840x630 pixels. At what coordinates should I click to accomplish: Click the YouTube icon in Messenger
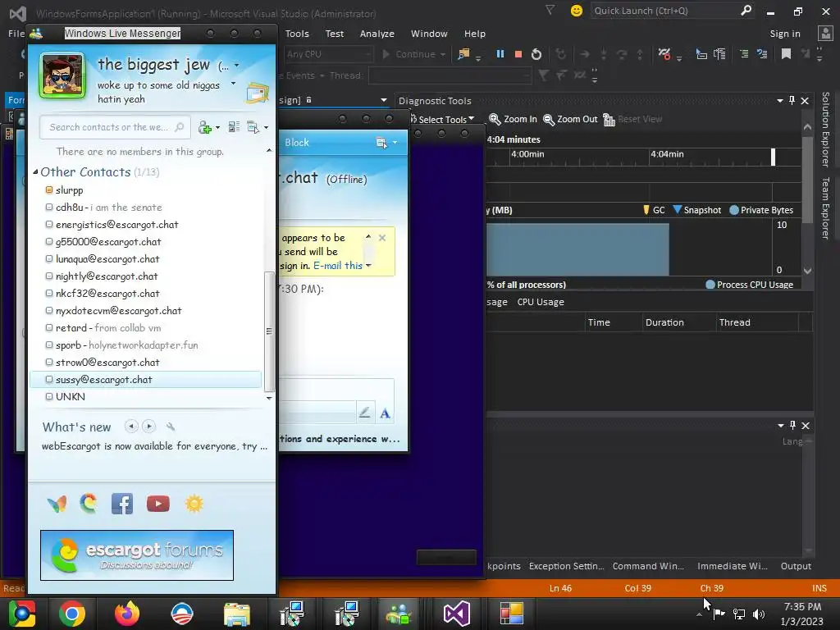tap(158, 504)
